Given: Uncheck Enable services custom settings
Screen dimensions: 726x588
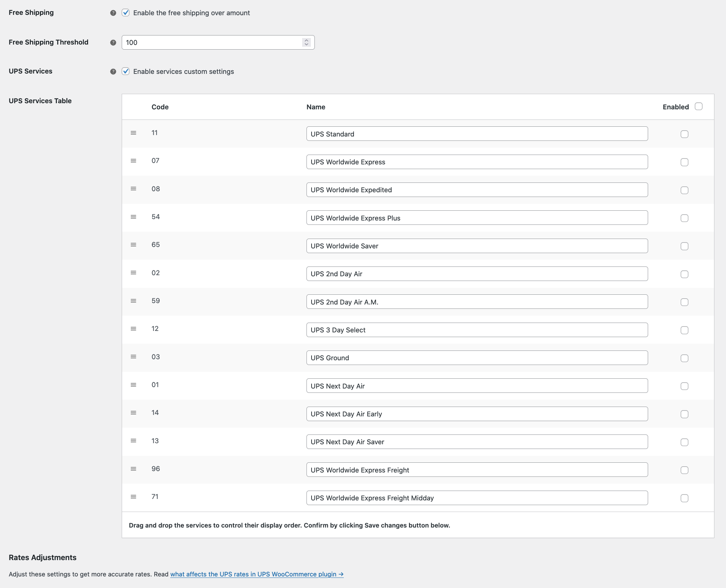Looking at the screenshot, I should point(126,71).
